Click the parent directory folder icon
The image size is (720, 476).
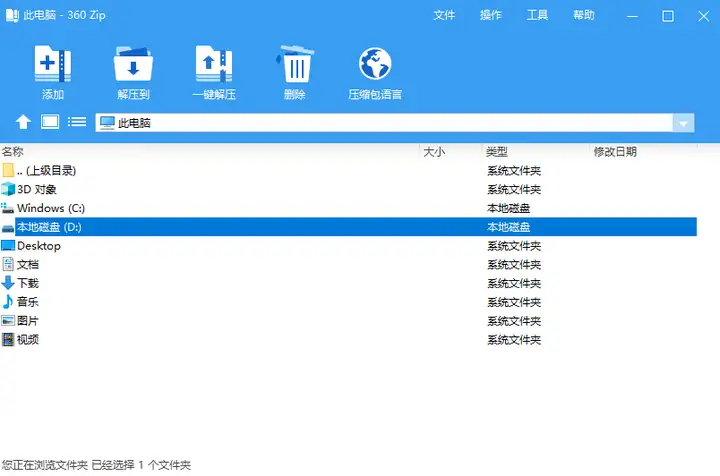(x=8, y=170)
